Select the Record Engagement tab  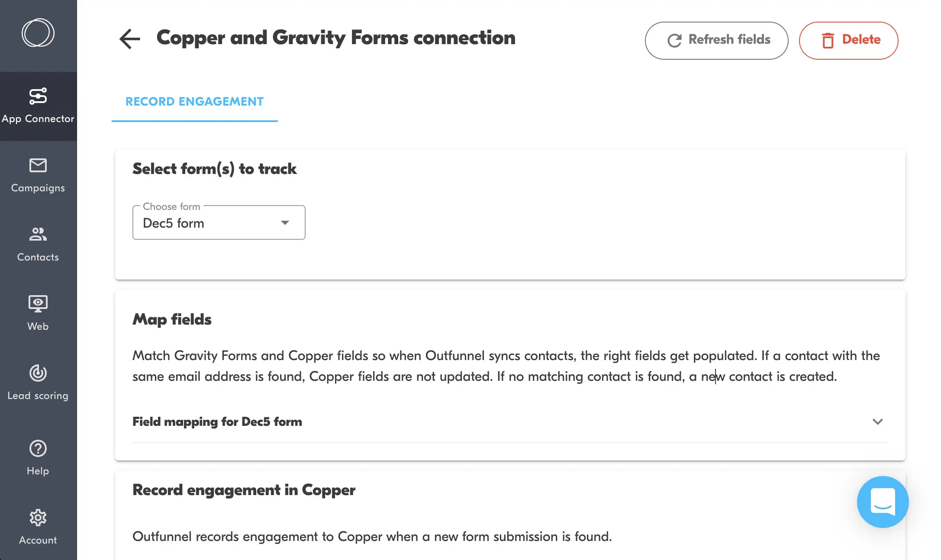[194, 102]
